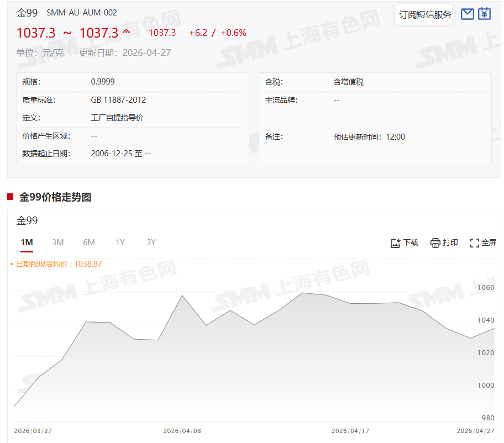Switch chart to 3M range
Image resolution: width=504 pixels, height=443 pixels.
tap(58, 242)
